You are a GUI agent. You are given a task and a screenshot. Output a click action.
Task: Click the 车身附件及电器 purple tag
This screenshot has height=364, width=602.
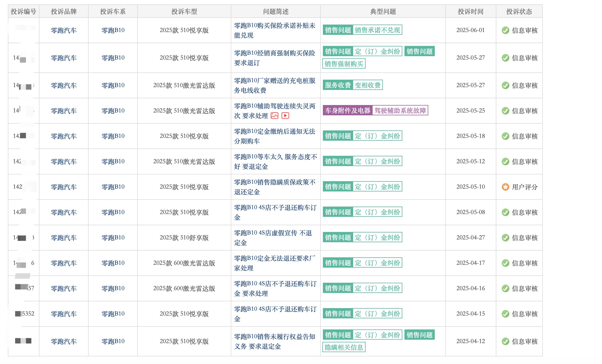click(348, 110)
